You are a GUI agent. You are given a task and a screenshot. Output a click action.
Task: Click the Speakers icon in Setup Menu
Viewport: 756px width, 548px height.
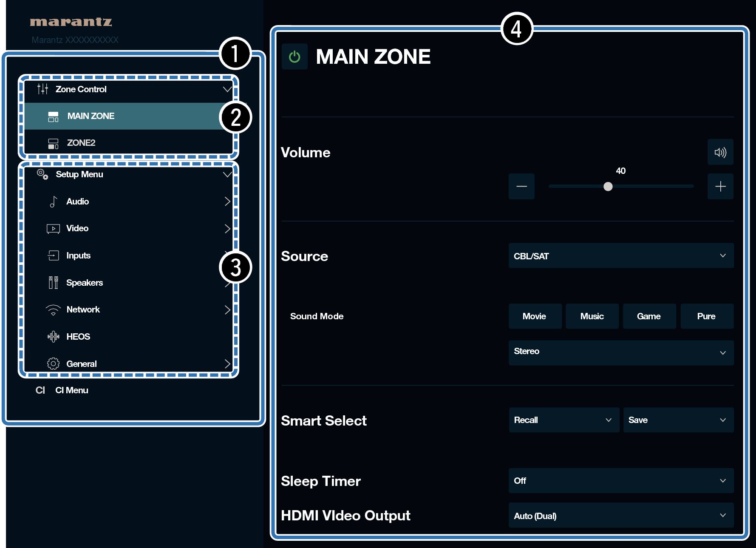[x=53, y=283]
